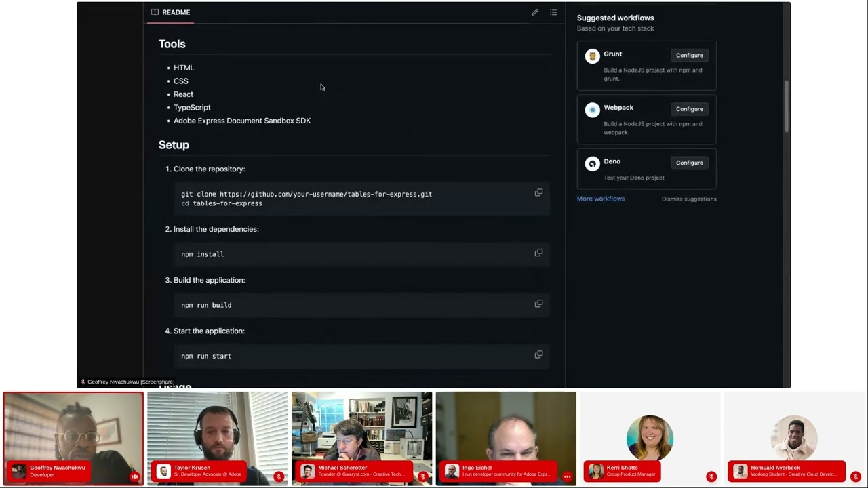Viewport: 868px width, 488px height.
Task: Open the README edit pencil icon
Action: pos(535,12)
